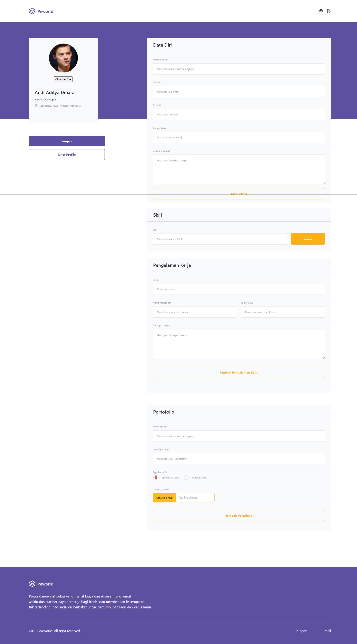Click the Peworld logo in the header
This screenshot has width=357, height=644.
(x=41, y=11)
